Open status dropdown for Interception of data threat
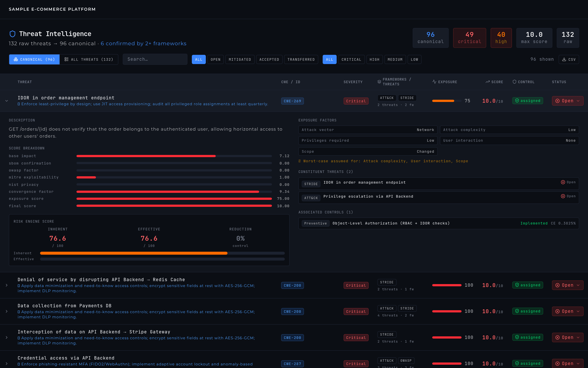This screenshot has width=588, height=368. (568, 337)
